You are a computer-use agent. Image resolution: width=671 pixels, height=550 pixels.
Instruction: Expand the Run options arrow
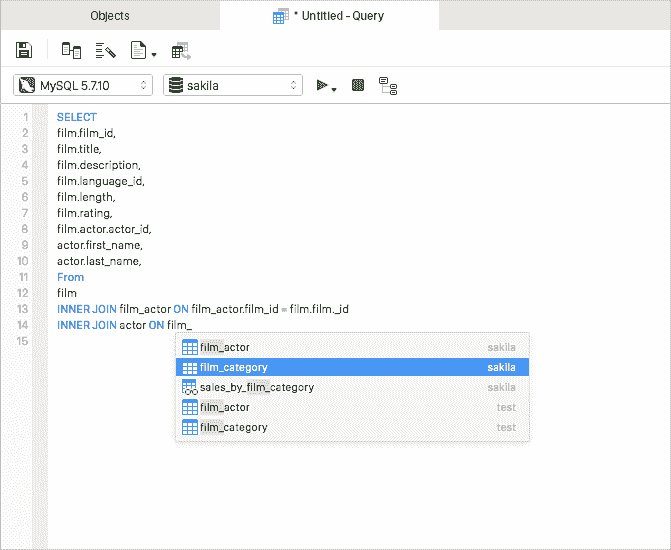pyautogui.click(x=334, y=89)
